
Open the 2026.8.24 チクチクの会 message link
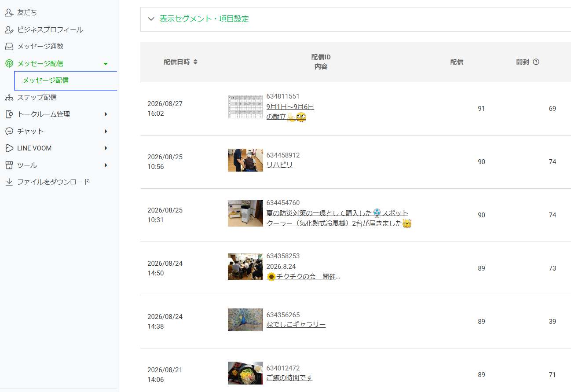point(303,271)
